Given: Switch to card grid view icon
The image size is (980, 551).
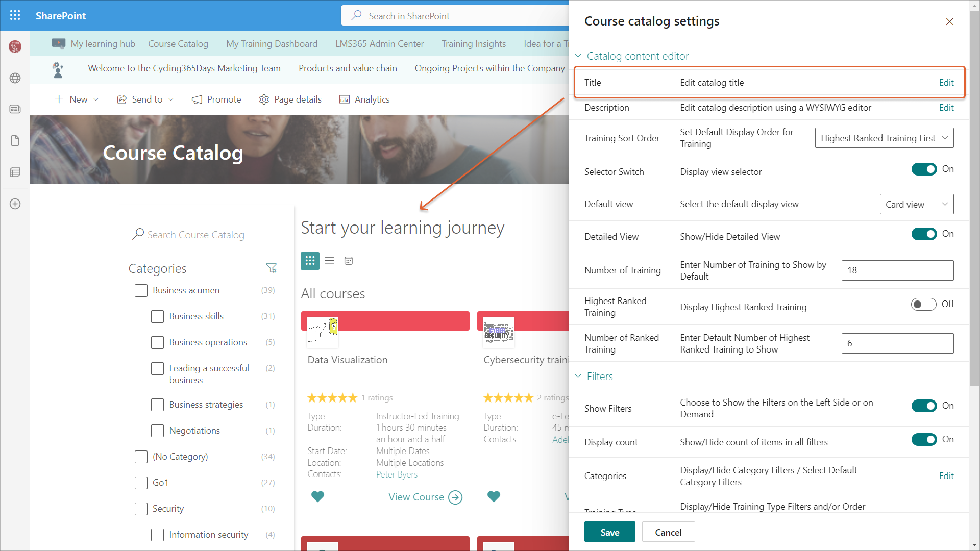Looking at the screenshot, I should pos(310,261).
